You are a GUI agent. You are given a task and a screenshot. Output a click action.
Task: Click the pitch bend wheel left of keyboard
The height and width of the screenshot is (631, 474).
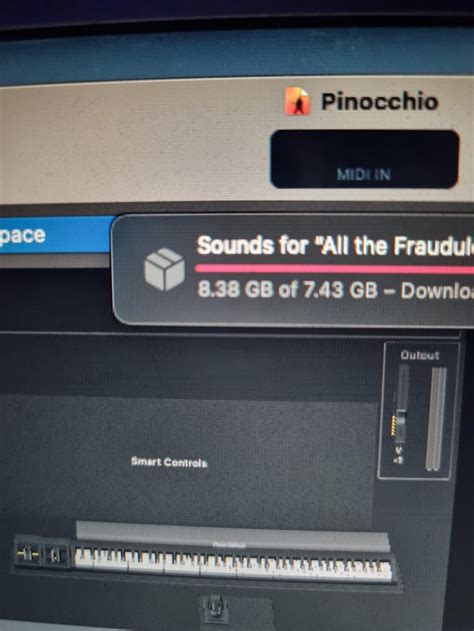[x=28, y=555]
